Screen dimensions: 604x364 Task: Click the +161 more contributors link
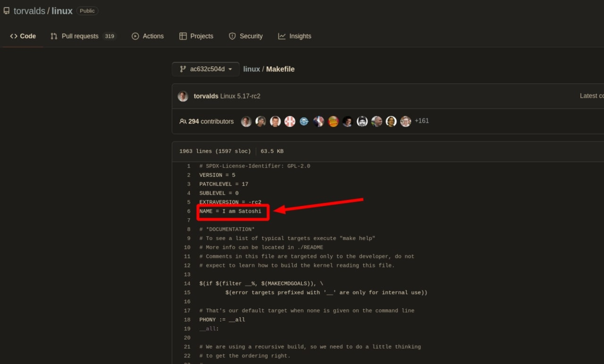click(422, 121)
